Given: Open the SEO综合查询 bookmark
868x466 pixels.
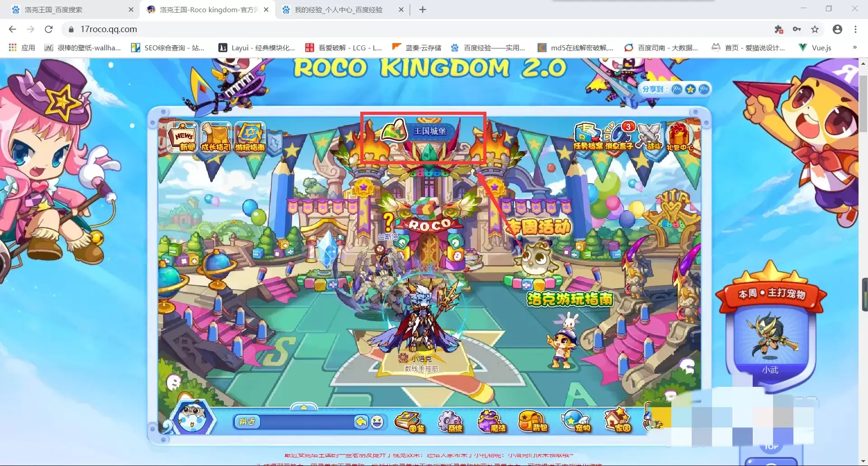Looking at the screenshot, I should [x=168, y=48].
